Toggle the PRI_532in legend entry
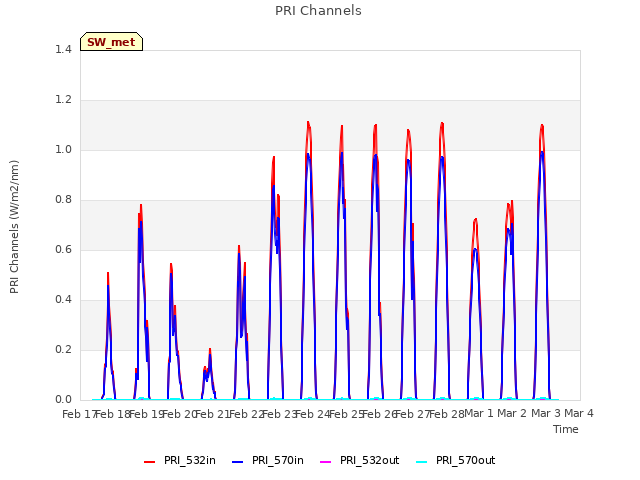Image resolution: width=640 pixels, height=480 pixels. click(x=180, y=460)
